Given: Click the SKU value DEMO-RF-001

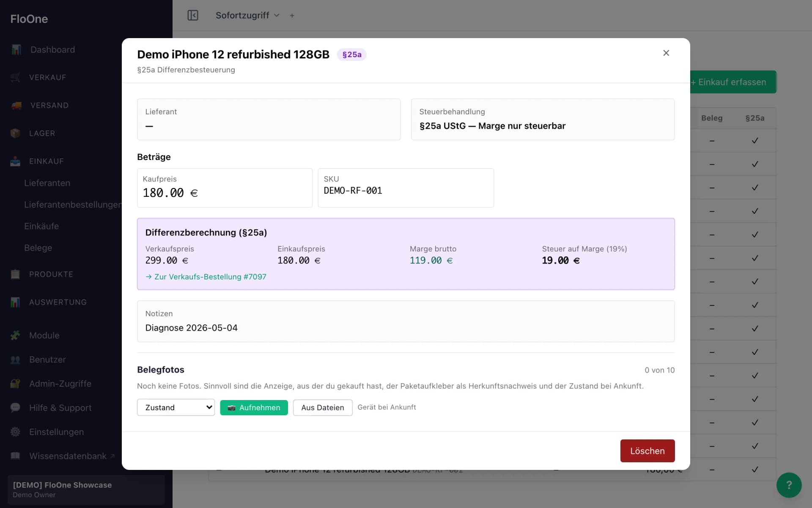Looking at the screenshot, I should [353, 190].
